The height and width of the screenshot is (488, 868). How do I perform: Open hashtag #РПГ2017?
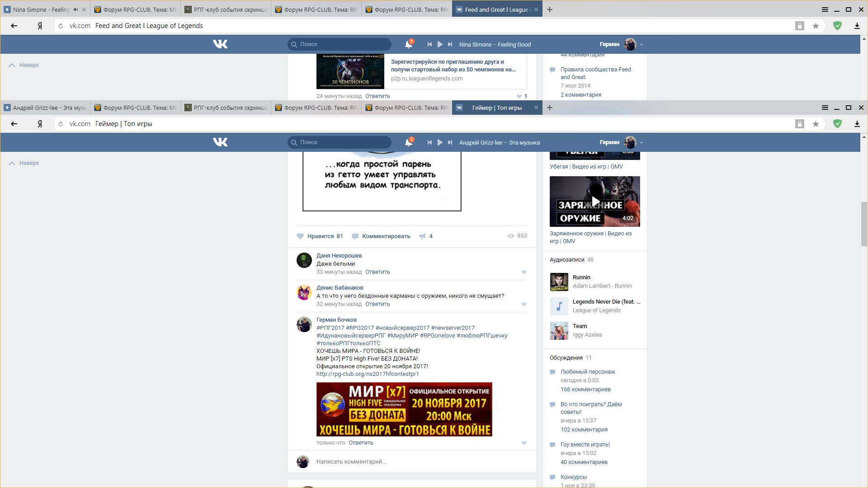tap(330, 328)
